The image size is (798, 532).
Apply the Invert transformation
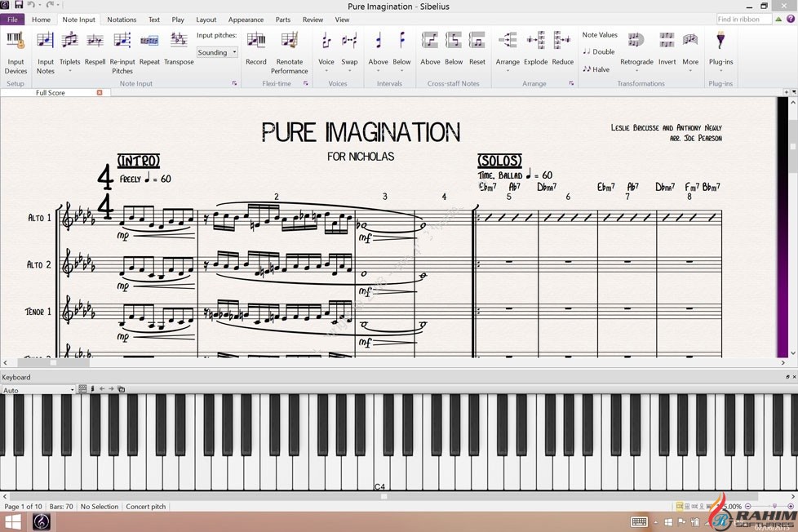pos(667,47)
